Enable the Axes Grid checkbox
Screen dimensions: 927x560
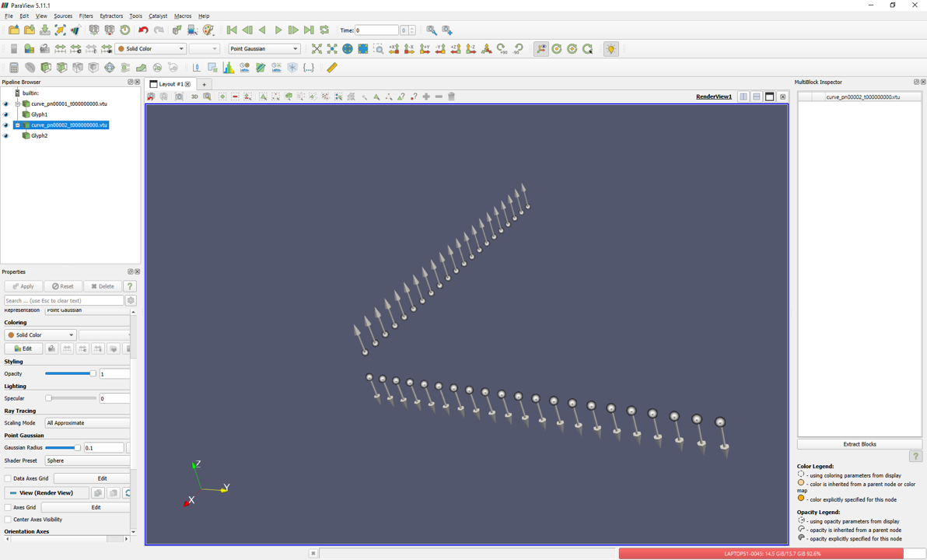coord(8,507)
